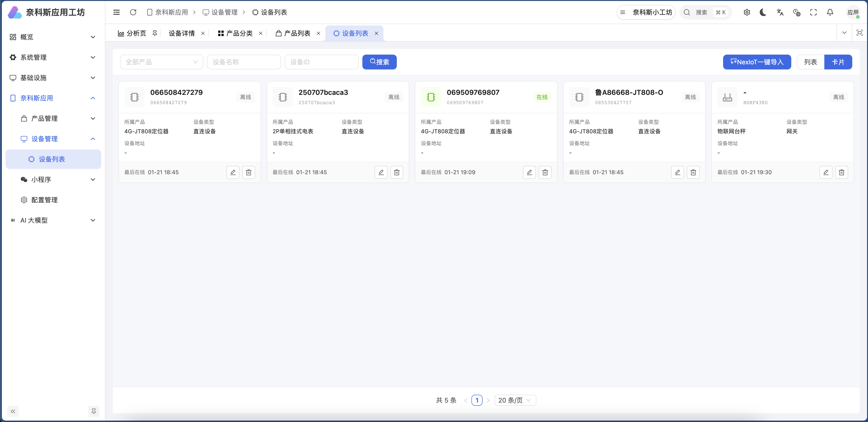The height and width of the screenshot is (422, 868).
Task: Toggle dark mode moon icon
Action: [763, 12]
